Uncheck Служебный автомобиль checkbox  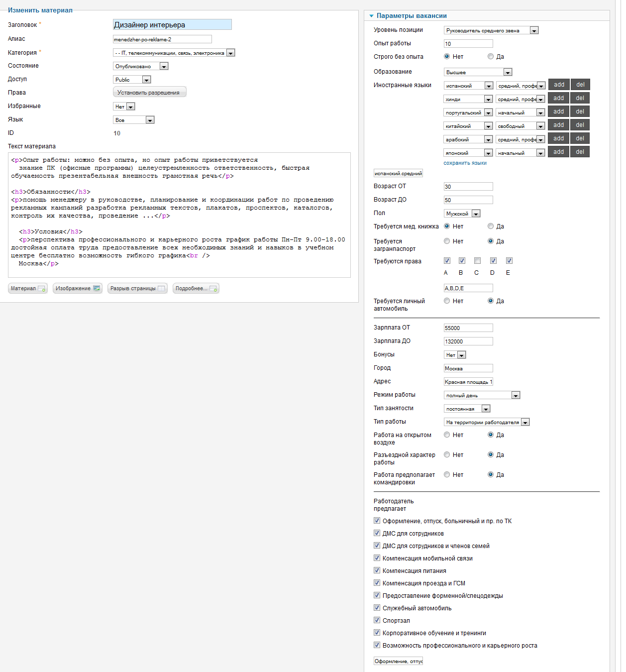377,608
